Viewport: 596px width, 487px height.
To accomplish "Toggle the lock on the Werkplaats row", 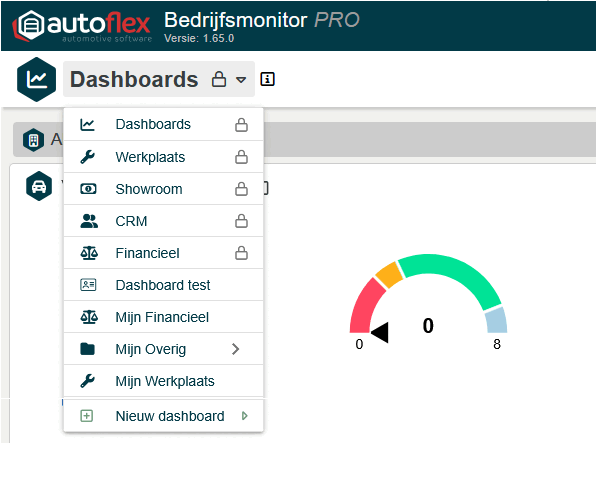I will pos(241,157).
